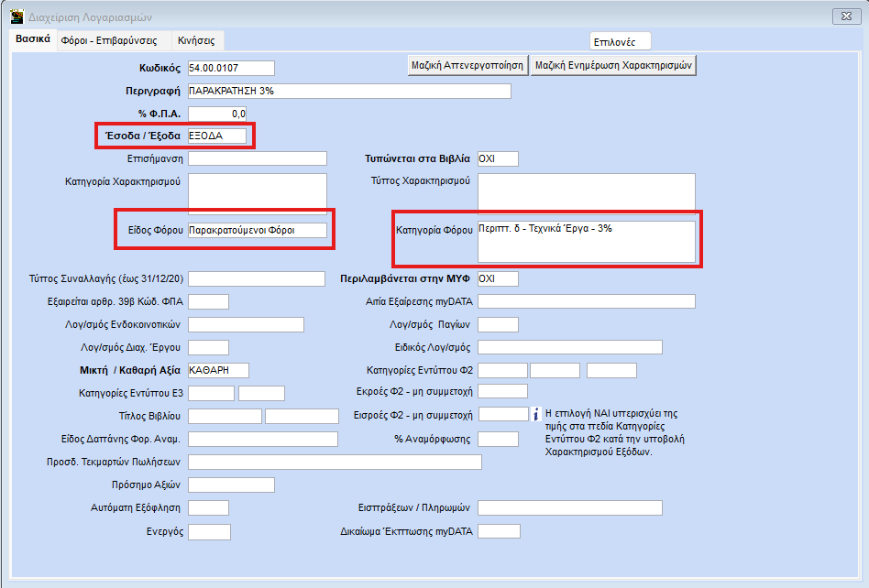The image size is (869, 588).
Task: Click the Ενεργός field
Action: point(209,531)
